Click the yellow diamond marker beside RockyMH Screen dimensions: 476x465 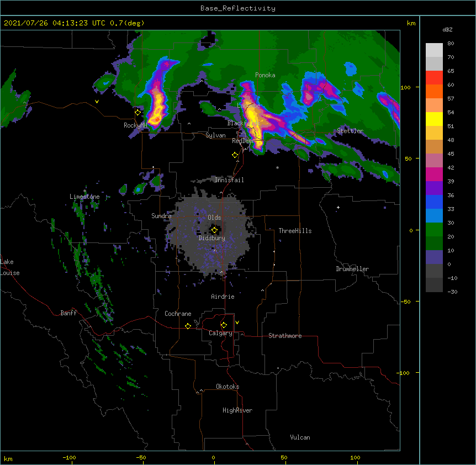[137, 113]
